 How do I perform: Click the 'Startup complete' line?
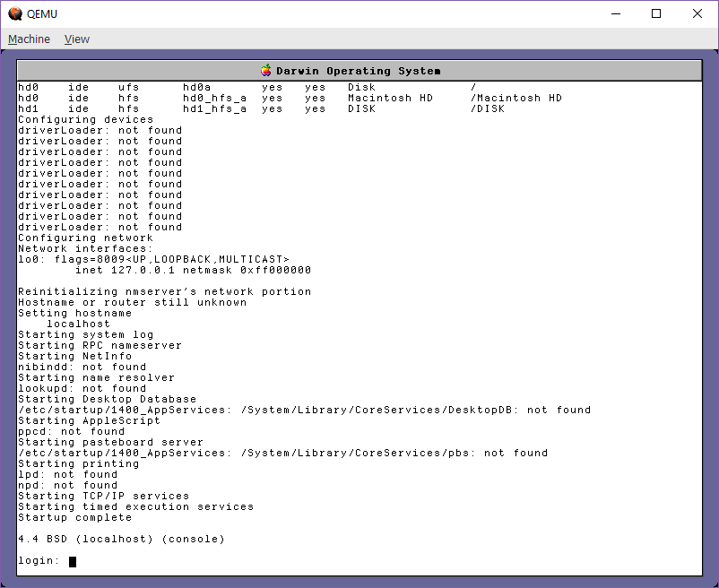point(74,517)
